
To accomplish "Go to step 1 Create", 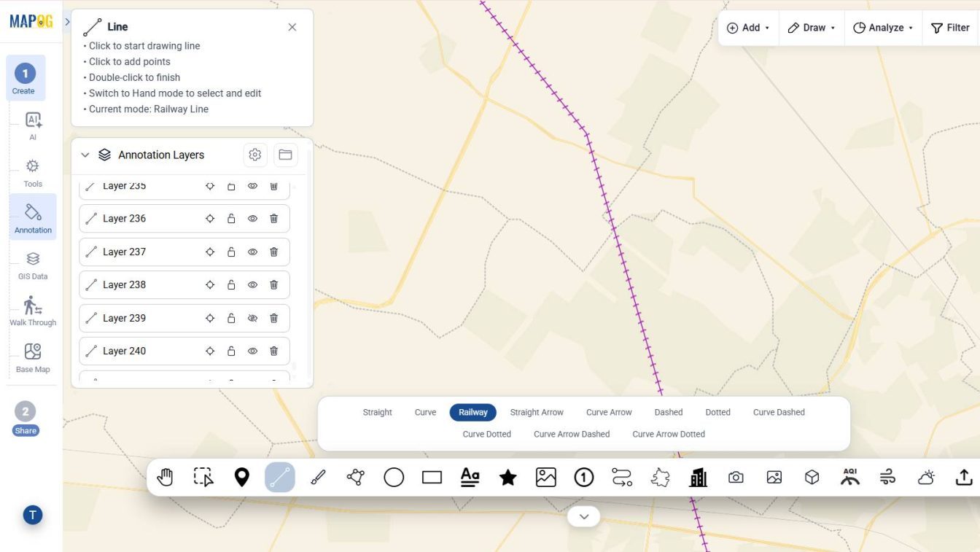I will (x=26, y=78).
